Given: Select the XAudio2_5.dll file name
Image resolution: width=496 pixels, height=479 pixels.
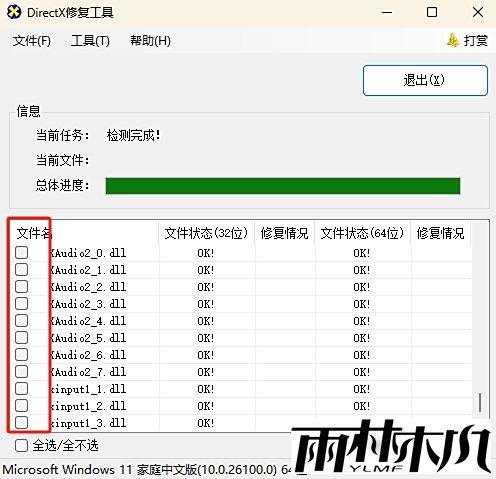Looking at the screenshot, I should [88, 338].
